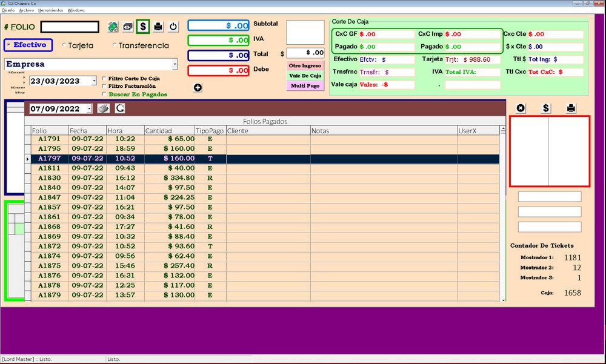Click the Vale De Caja button

[x=304, y=75]
